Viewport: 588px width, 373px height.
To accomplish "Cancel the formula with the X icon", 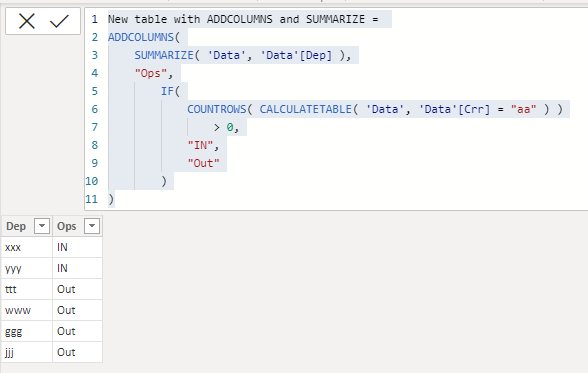I will point(27,21).
